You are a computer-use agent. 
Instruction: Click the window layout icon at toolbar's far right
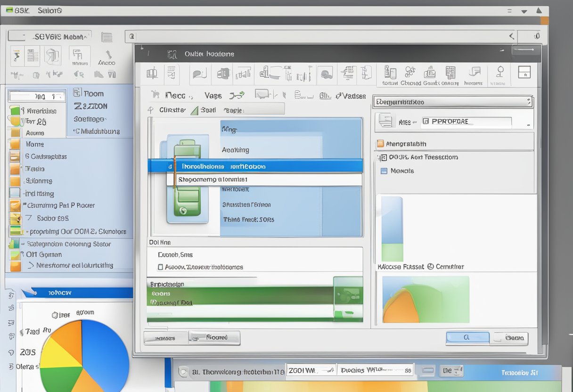pyautogui.click(x=524, y=72)
